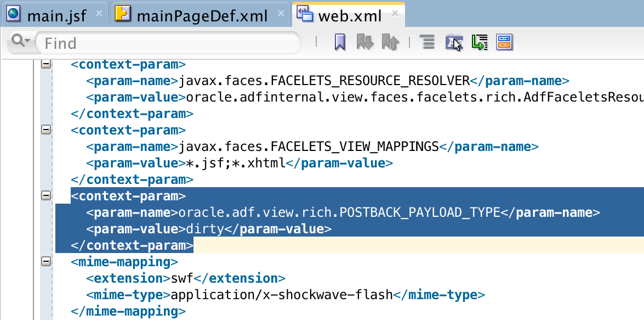The width and height of the screenshot is (644, 320).
Task: Click the dirty param-value
Action: [x=204, y=229]
